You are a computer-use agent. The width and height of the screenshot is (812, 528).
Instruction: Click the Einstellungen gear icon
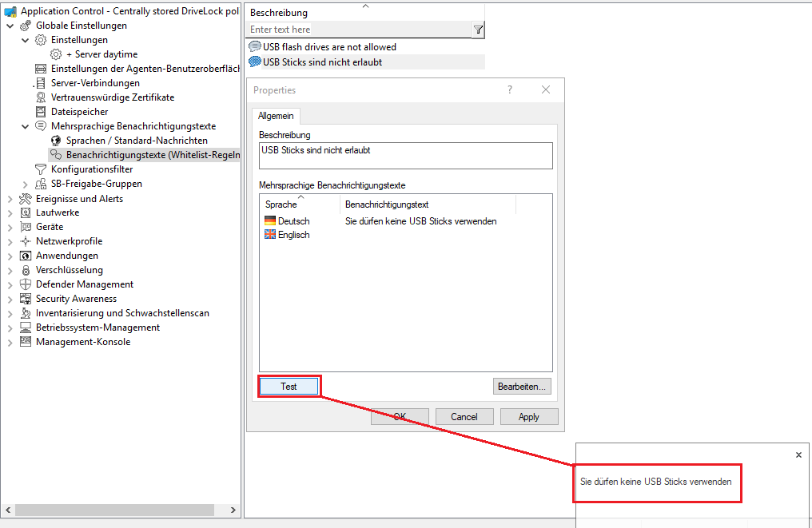[x=41, y=40]
